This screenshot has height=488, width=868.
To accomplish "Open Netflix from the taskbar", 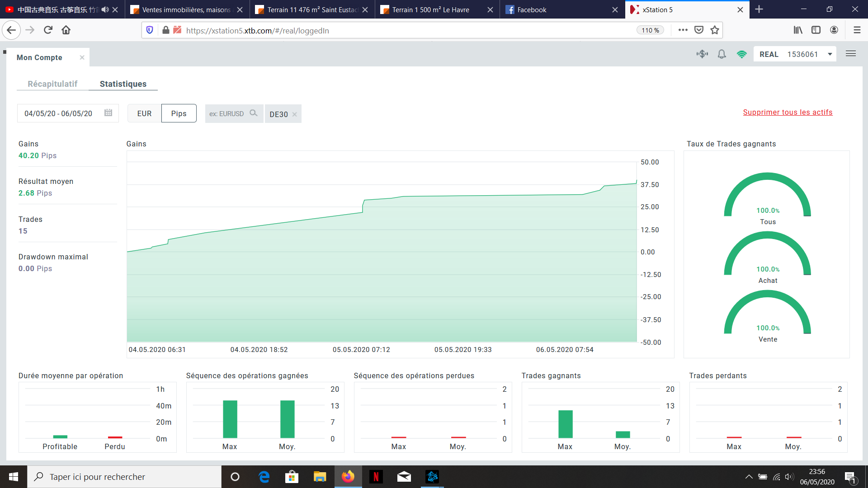I will click(x=376, y=477).
